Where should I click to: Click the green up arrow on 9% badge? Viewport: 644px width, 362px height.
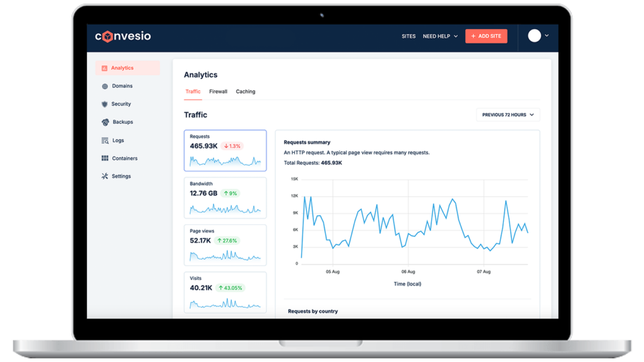click(x=226, y=193)
